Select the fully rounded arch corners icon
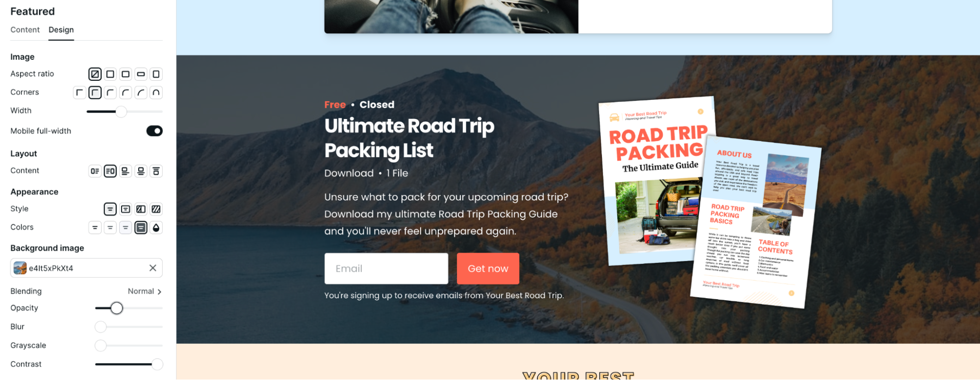The width and height of the screenshot is (980, 380). 156,93
